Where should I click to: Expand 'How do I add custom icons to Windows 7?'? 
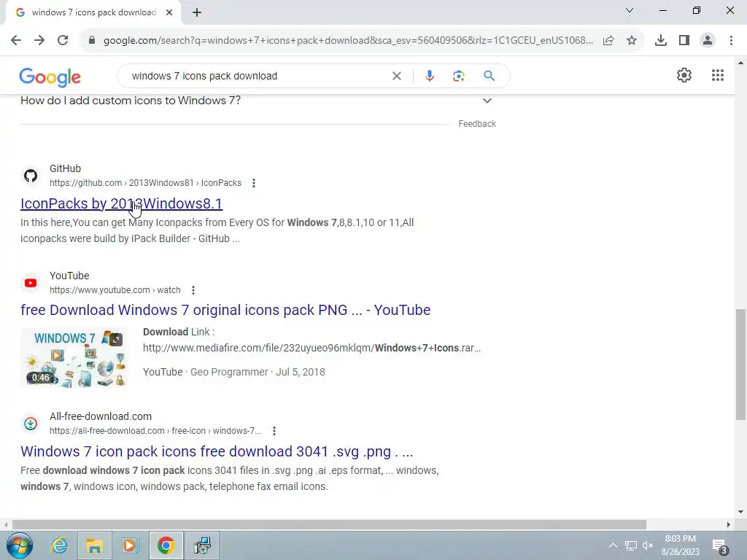click(487, 101)
